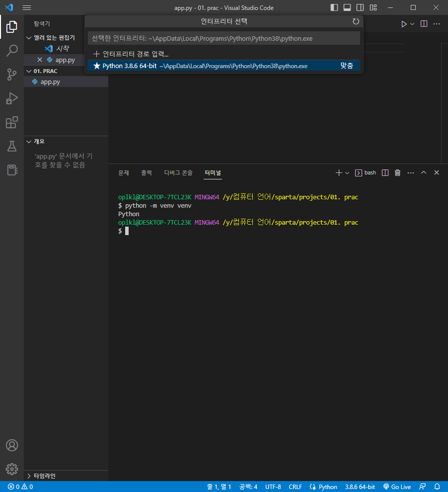Open the Run and Debug view
The height and width of the screenshot is (492, 448).
point(12,98)
